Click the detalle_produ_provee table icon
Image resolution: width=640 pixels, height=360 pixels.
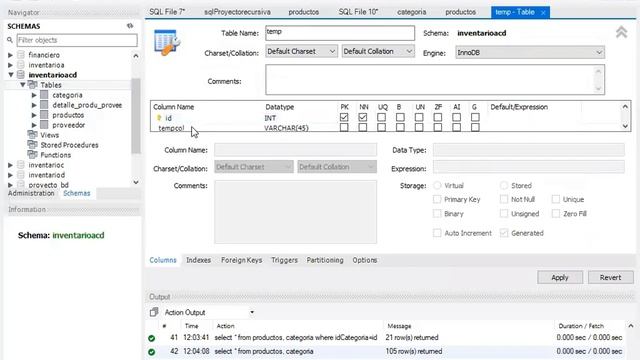(x=44, y=105)
